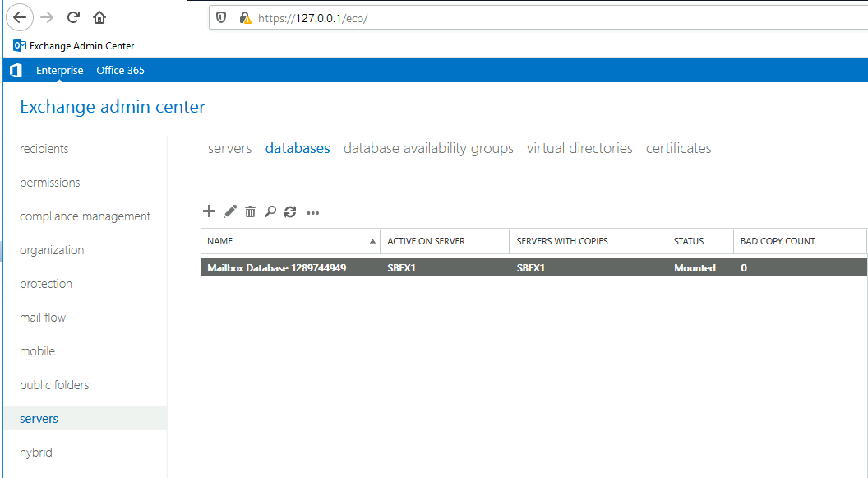The height and width of the screenshot is (478, 868).
Task: Click the browser Forward arrow button
Action: tap(47, 18)
